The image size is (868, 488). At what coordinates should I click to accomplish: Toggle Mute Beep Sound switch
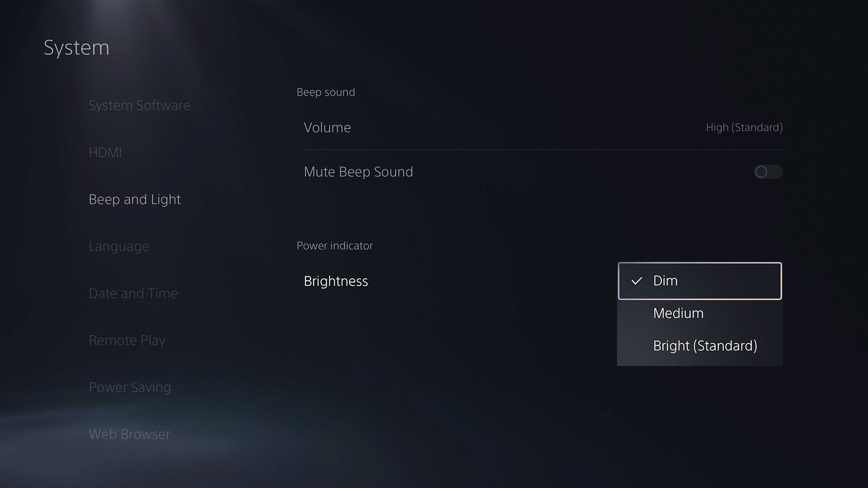pos(768,172)
